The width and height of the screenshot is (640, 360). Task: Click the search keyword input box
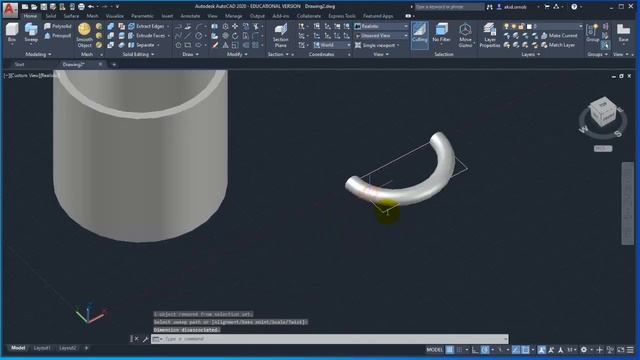449,7
